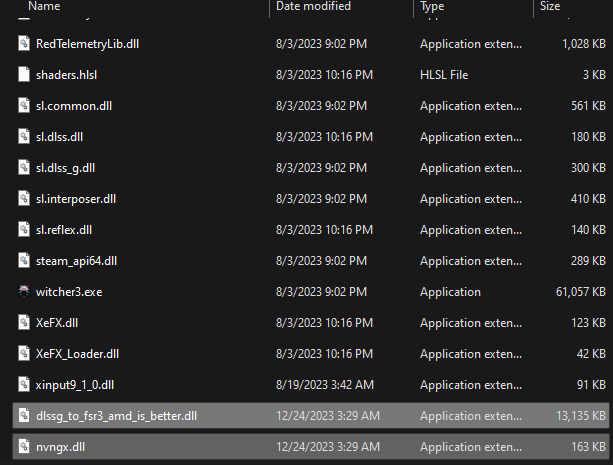Screen dimensions: 613x465
Task: Click the shaders.hlsl blank file icon
Action: point(24,74)
